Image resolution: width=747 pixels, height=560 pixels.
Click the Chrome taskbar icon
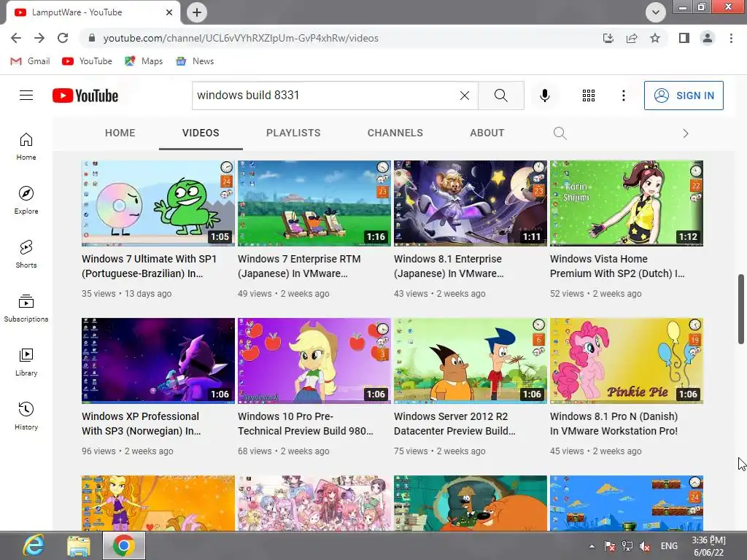[124, 545]
